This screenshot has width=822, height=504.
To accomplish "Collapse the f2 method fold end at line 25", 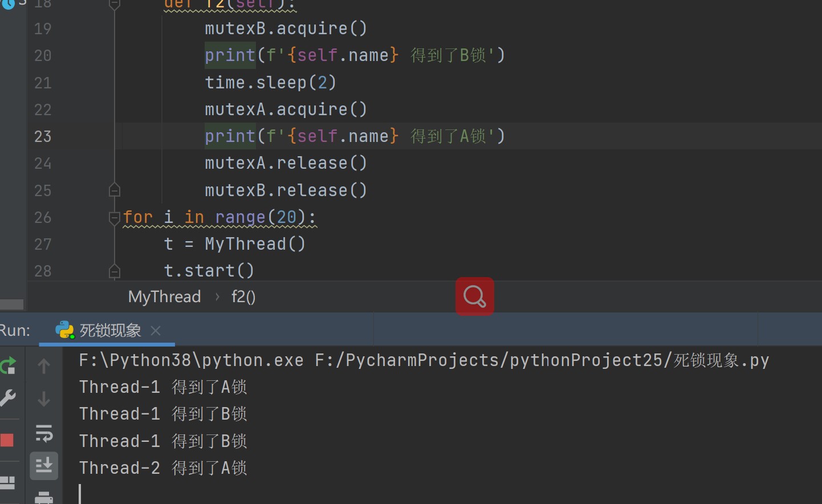I will coord(114,190).
